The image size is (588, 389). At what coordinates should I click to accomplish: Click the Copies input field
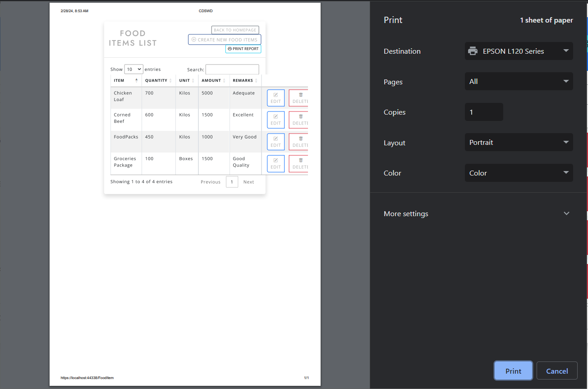click(x=484, y=112)
